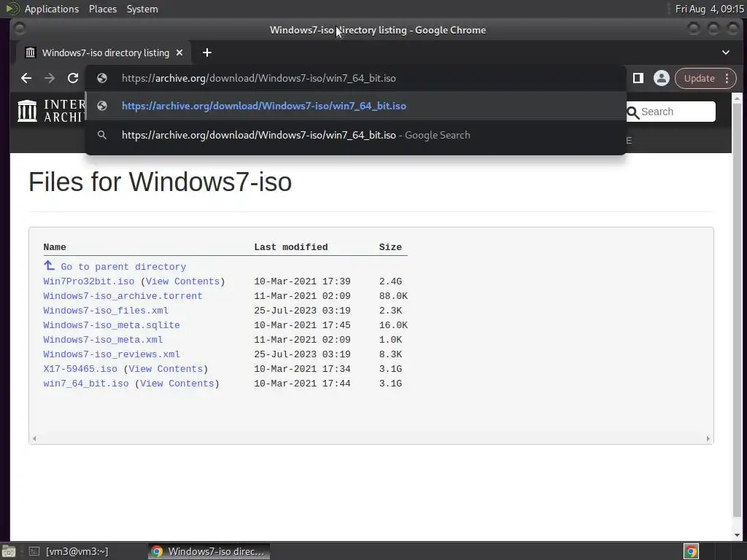The image size is (747, 560).
Task: Select the Google Search suggestion row
Action: [x=356, y=135]
